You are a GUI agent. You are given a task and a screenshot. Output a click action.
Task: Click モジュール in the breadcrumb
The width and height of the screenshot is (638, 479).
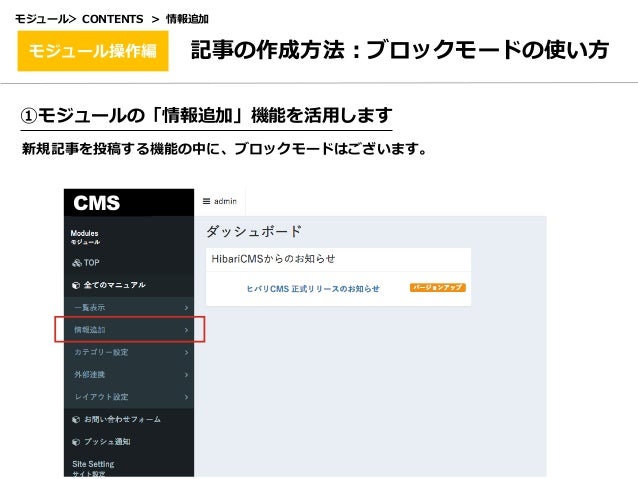(41, 19)
